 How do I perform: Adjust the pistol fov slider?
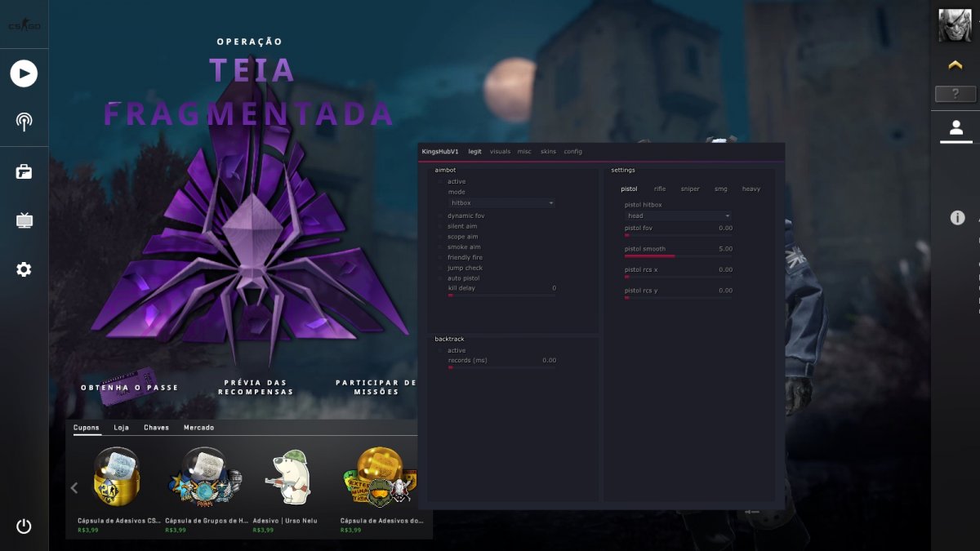pyautogui.click(x=678, y=235)
